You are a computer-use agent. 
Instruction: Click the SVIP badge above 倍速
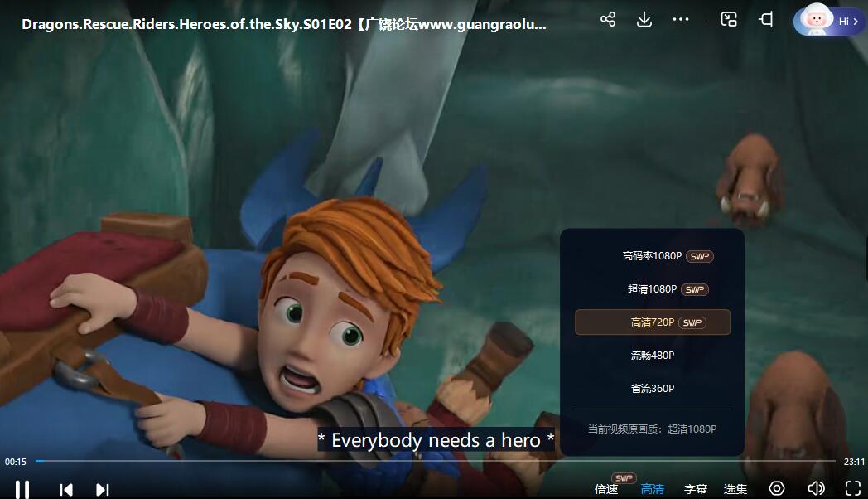tap(624, 478)
